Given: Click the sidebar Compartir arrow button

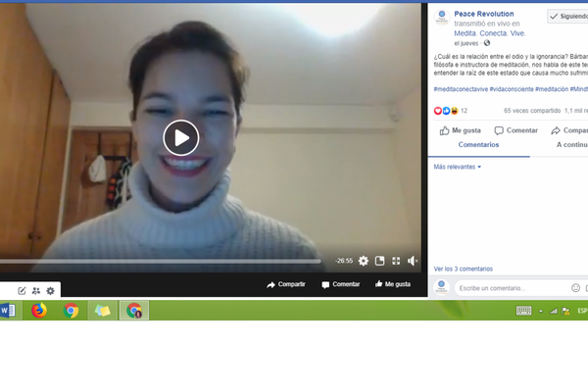Looking at the screenshot, I should tap(568, 130).
